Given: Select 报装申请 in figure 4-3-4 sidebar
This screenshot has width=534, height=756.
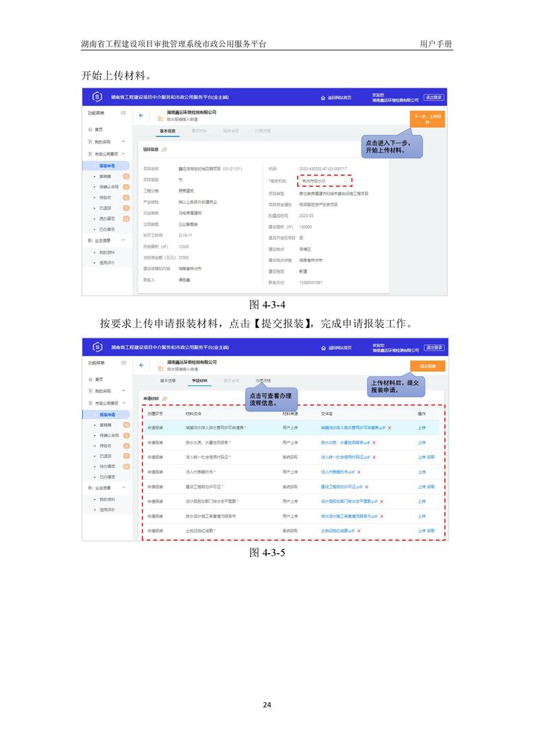Looking at the screenshot, I should coord(107,166).
